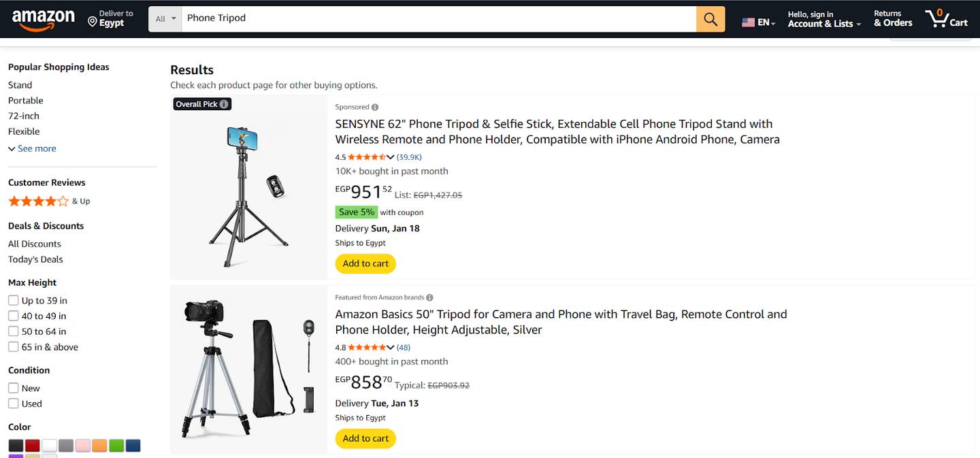Click the Amazon logo

click(x=44, y=20)
